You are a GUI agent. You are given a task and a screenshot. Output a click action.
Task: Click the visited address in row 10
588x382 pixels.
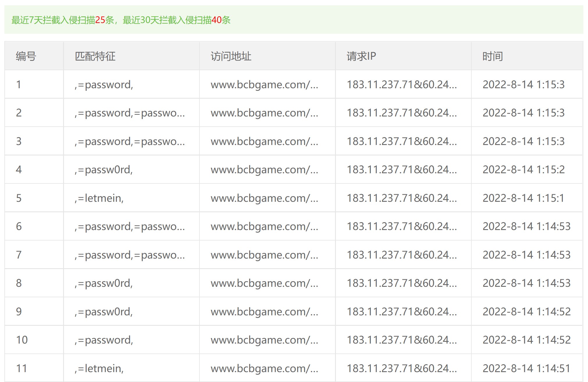pyautogui.click(x=264, y=340)
